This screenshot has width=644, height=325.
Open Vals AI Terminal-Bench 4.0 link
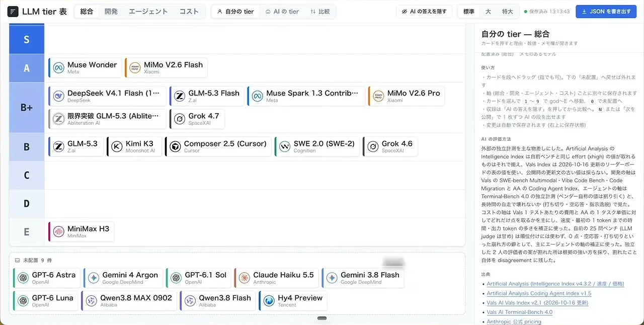tap(519, 312)
